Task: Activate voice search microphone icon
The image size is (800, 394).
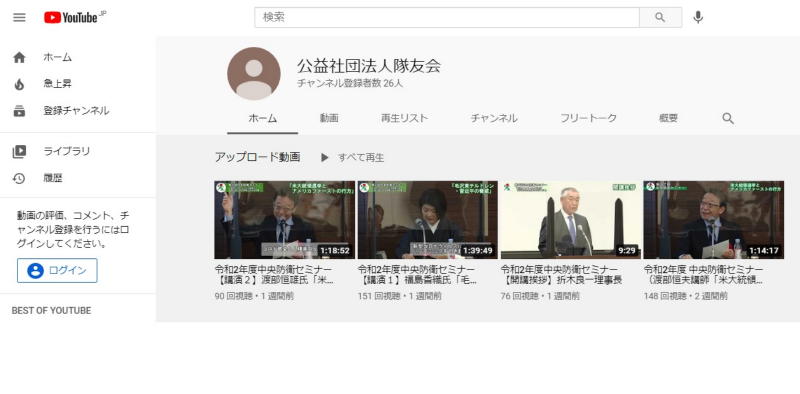Action: point(698,17)
